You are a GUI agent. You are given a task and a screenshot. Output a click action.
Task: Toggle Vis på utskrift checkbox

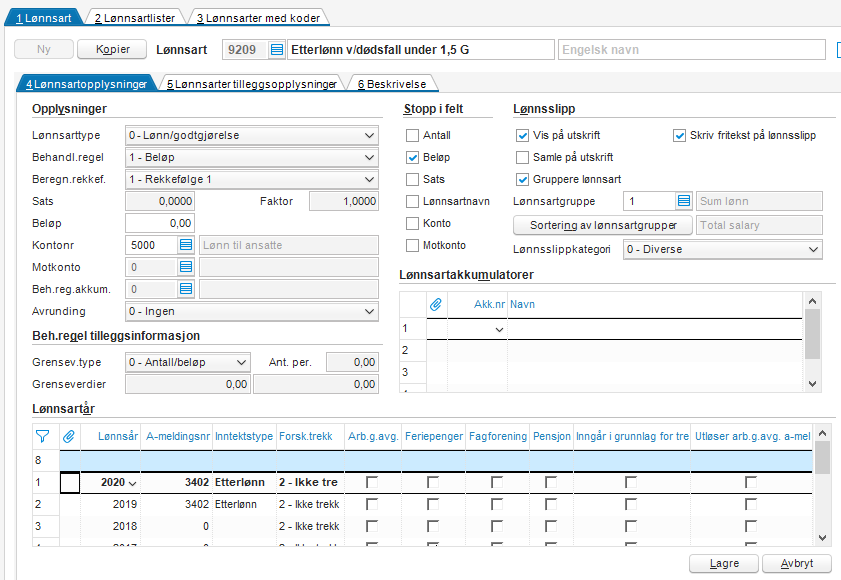click(x=522, y=135)
